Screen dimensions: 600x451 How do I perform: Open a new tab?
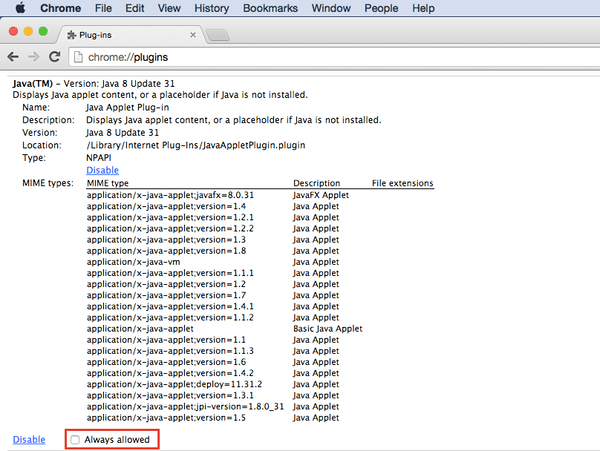[x=217, y=35]
